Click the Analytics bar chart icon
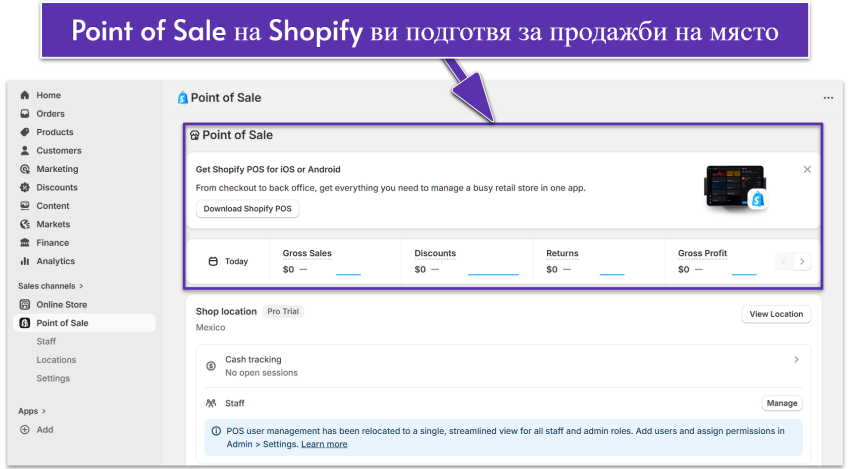The image size is (850, 469). pyautogui.click(x=24, y=261)
